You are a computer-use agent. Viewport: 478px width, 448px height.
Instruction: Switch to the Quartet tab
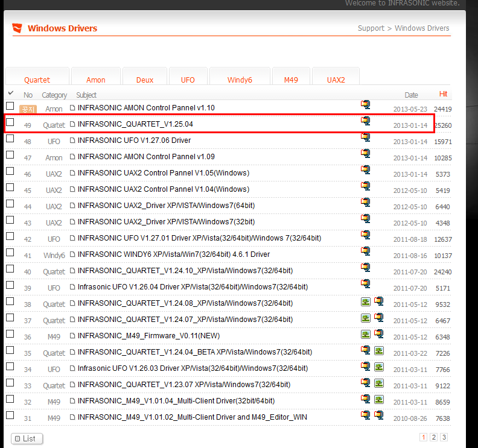(x=37, y=76)
